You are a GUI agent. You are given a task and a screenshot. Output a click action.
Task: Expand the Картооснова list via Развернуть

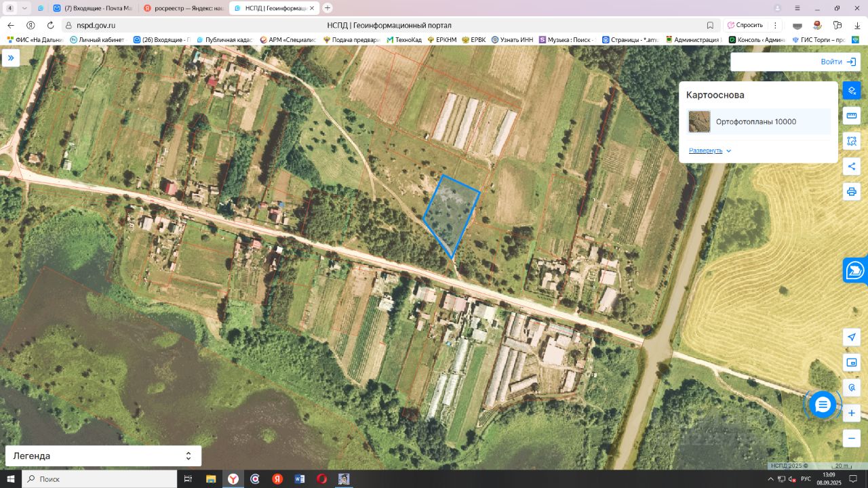[710, 150]
